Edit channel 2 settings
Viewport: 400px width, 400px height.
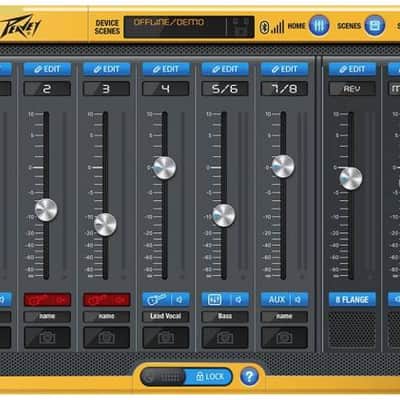point(47,69)
